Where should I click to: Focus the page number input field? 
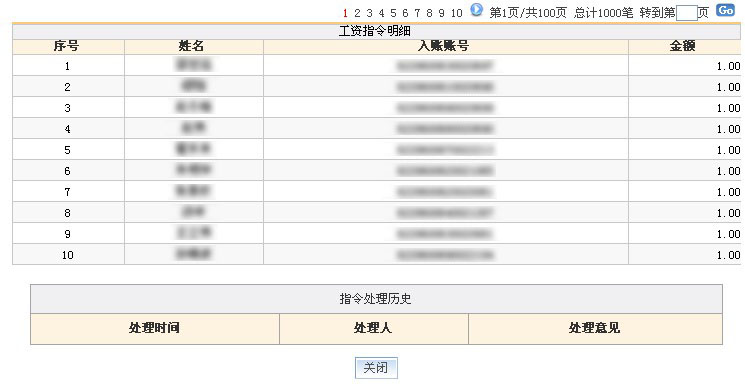(x=686, y=13)
